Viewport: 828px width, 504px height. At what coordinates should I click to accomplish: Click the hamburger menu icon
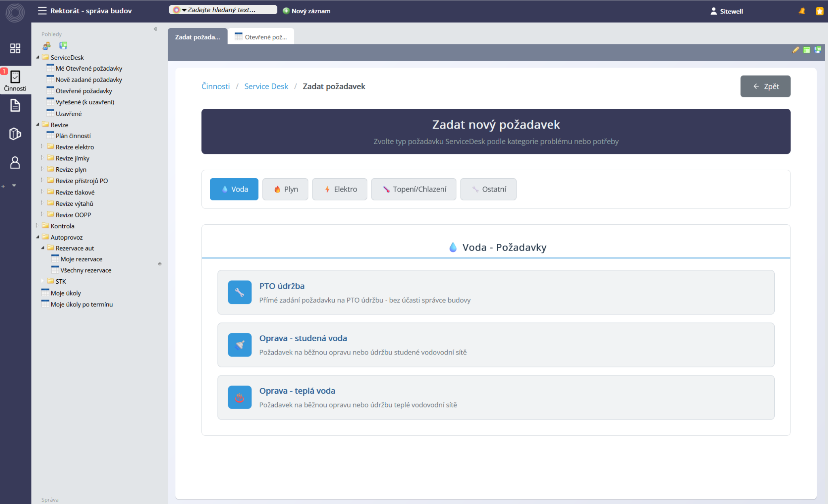point(42,11)
